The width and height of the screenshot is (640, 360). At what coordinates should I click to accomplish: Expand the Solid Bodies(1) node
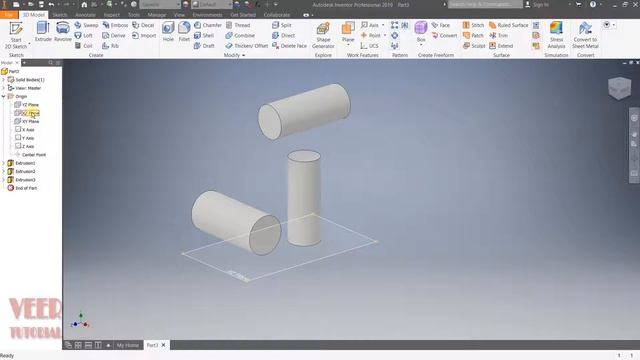[4, 80]
